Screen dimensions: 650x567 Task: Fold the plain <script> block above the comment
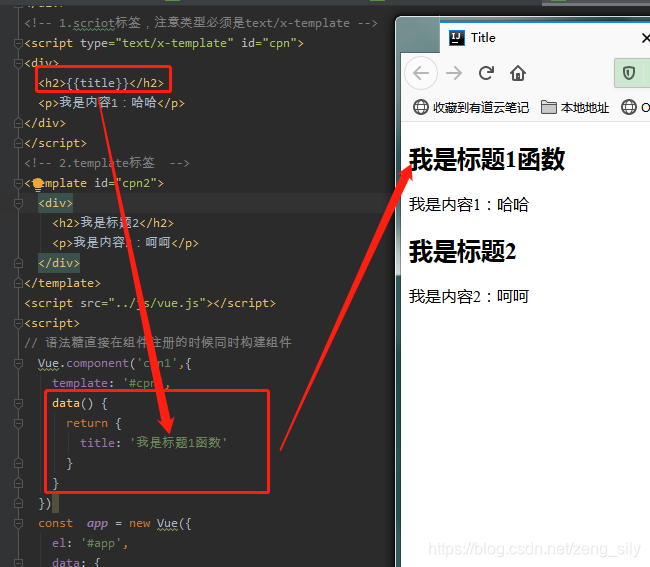click(x=18, y=323)
